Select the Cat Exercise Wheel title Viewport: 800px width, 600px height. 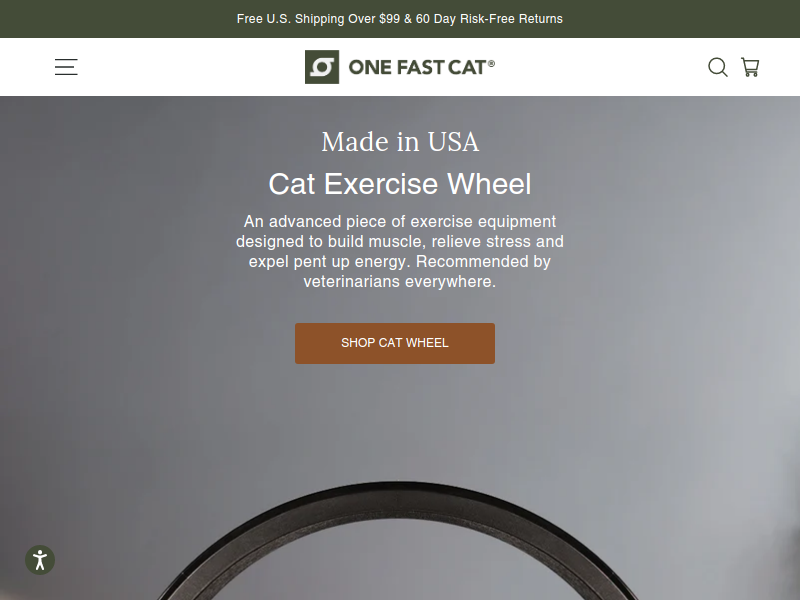(400, 184)
